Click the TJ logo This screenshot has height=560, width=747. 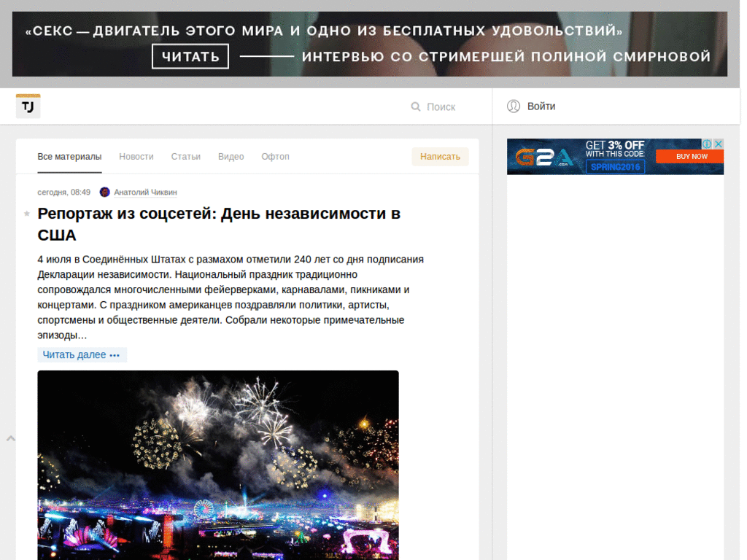pyautogui.click(x=28, y=105)
